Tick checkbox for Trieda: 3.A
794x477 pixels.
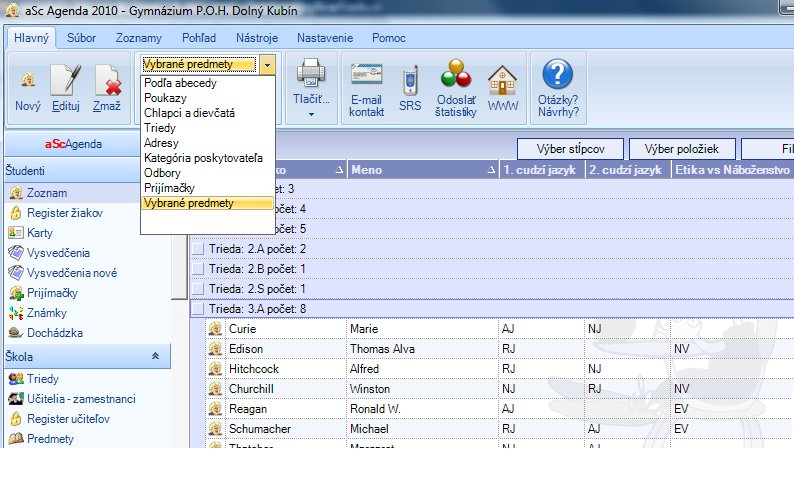coord(198,309)
